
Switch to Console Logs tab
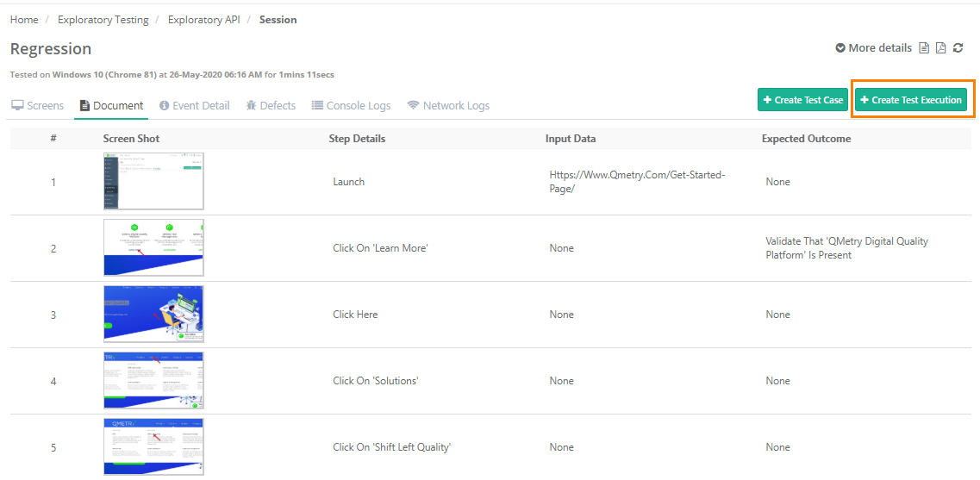[x=351, y=106]
